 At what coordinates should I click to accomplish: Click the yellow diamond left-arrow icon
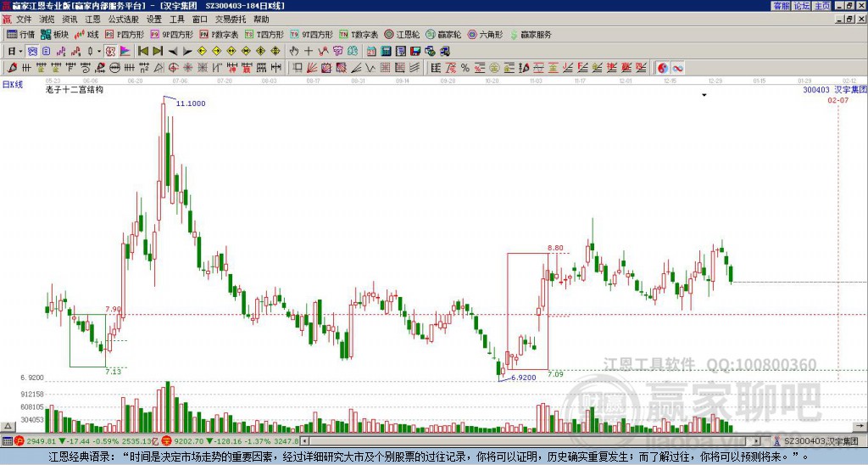click(202, 51)
